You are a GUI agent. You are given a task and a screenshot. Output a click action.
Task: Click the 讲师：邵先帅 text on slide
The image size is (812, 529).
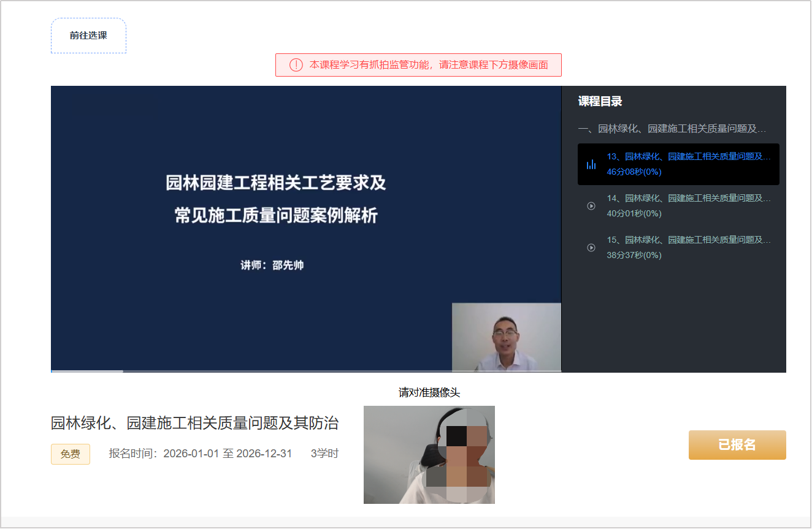(272, 265)
